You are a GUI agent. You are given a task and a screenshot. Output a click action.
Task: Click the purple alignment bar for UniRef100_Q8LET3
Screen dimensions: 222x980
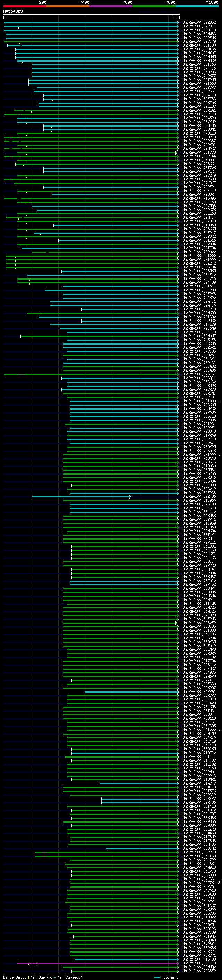[97, 963]
